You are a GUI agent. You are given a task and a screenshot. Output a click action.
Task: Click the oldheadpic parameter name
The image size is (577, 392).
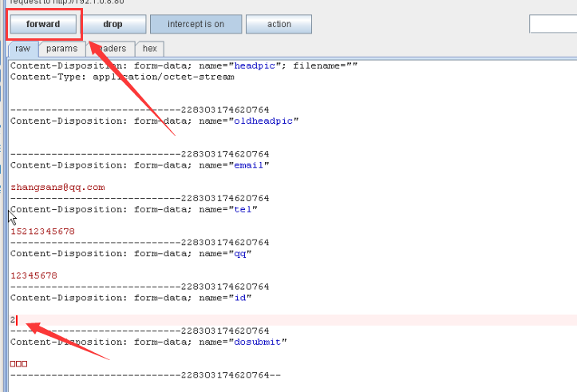coord(263,121)
